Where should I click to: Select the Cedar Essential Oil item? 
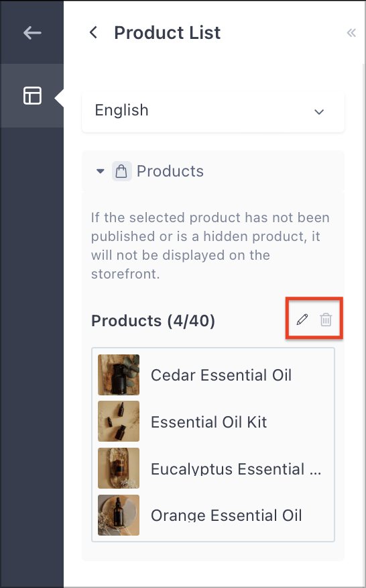pyautogui.click(x=212, y=375)
